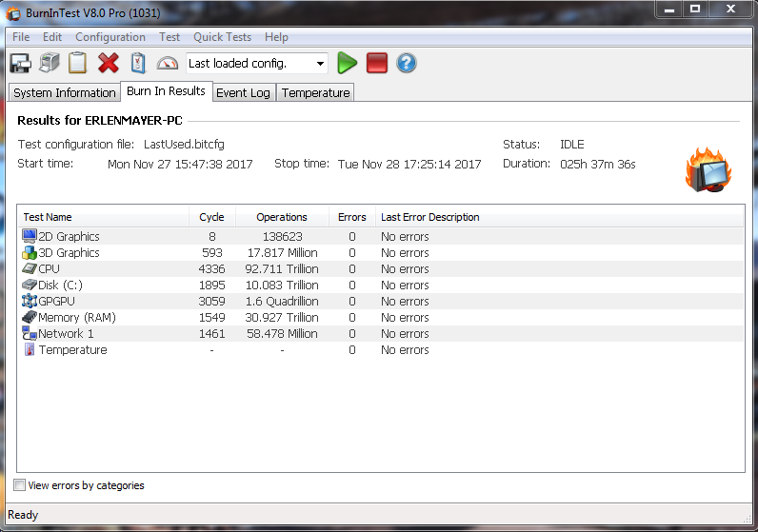The width and height of the screenshot is (758, 532).
Task: Click the Operations column header
Action: point(282,217)
